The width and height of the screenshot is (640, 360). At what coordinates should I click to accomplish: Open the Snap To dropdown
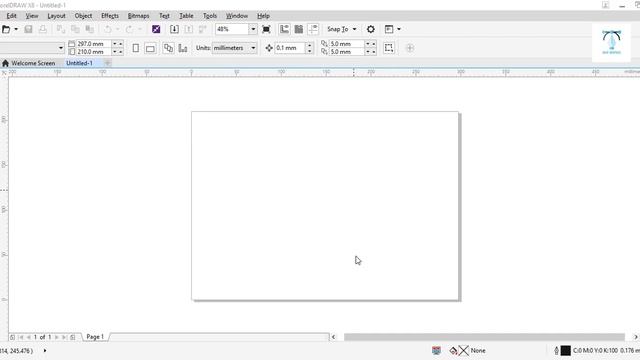coord(342,29)
